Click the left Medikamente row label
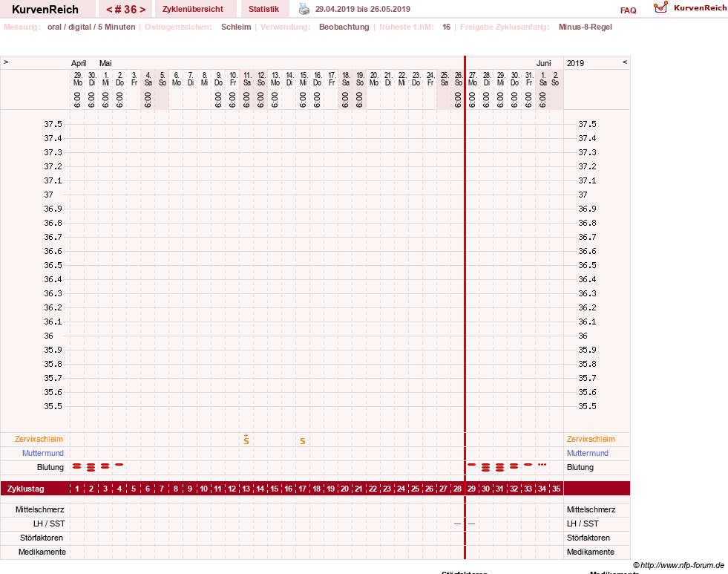The width and height of the screenshot is (728, 574). [42, 552]
